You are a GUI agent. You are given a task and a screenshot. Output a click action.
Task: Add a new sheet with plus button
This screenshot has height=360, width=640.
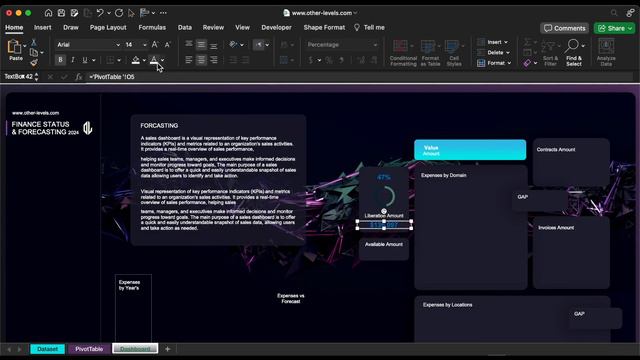(167, 349)
